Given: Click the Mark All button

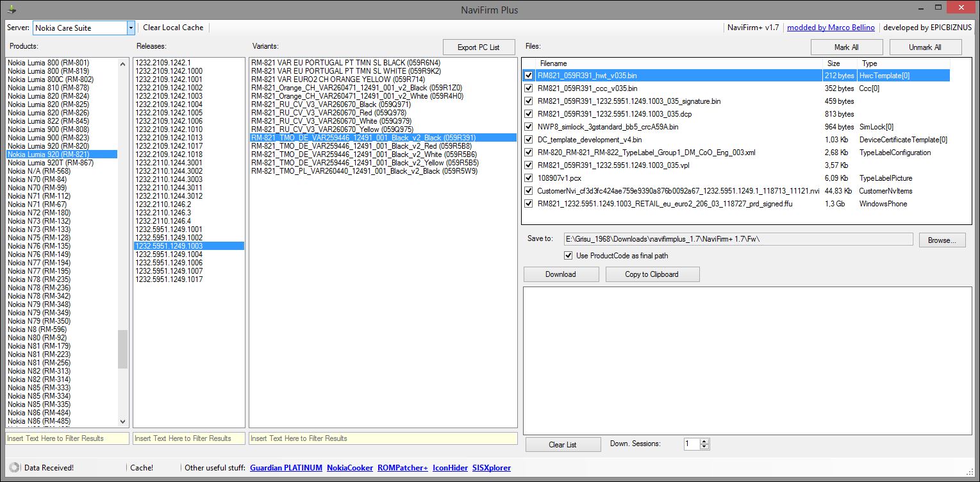Looking at the screenshot, I should 846,47.
